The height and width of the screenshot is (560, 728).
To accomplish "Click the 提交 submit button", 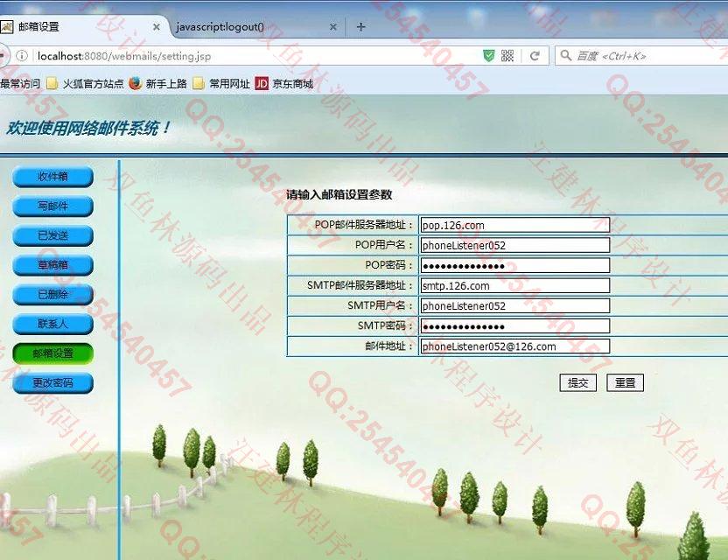I will coord(577,382).
